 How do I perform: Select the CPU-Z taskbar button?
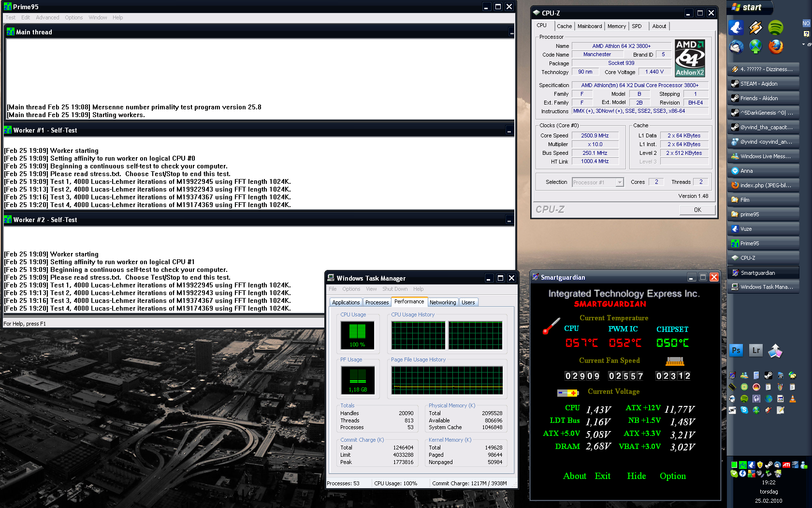764,258
